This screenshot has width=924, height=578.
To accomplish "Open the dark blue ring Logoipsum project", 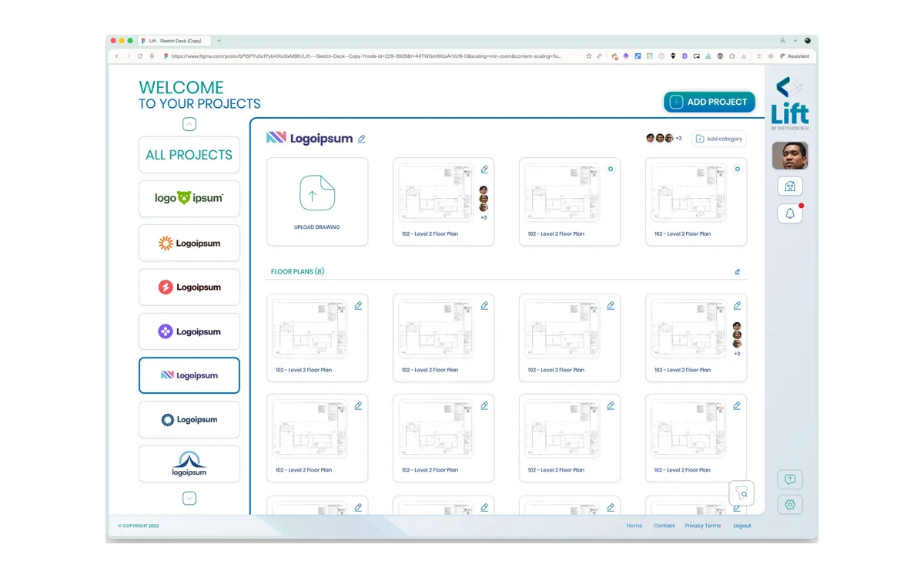I will click(x=189, y=420).
